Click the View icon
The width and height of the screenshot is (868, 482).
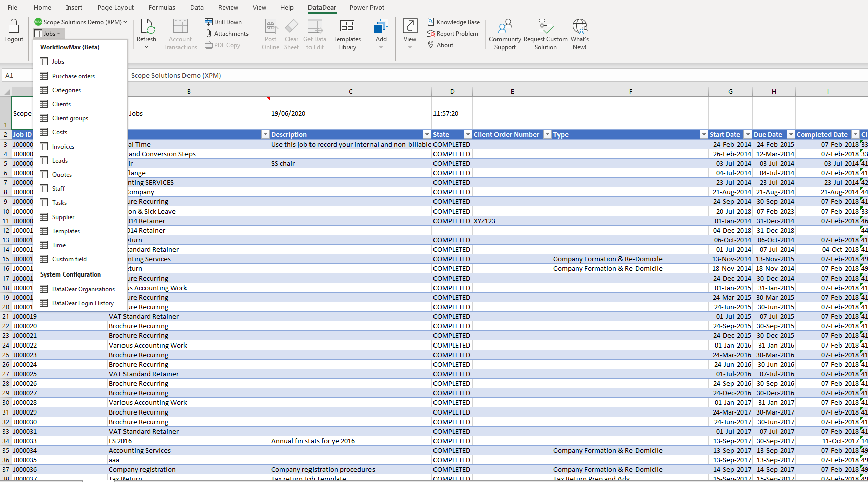pos(410,26)
